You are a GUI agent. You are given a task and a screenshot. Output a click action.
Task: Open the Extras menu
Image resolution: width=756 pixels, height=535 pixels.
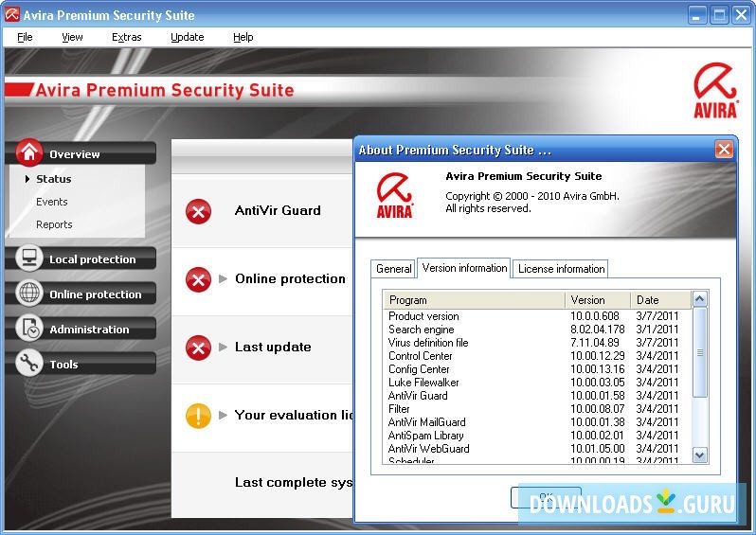pos(126,37)
